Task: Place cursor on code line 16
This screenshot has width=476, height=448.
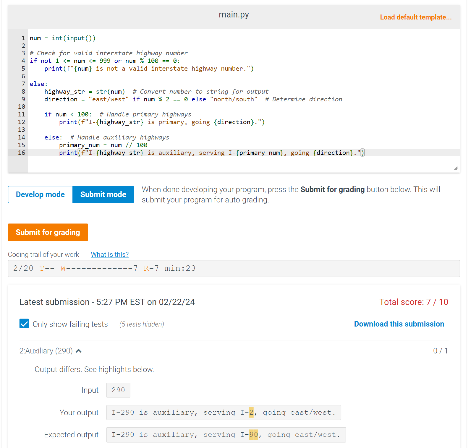Action: coord(207,153)
